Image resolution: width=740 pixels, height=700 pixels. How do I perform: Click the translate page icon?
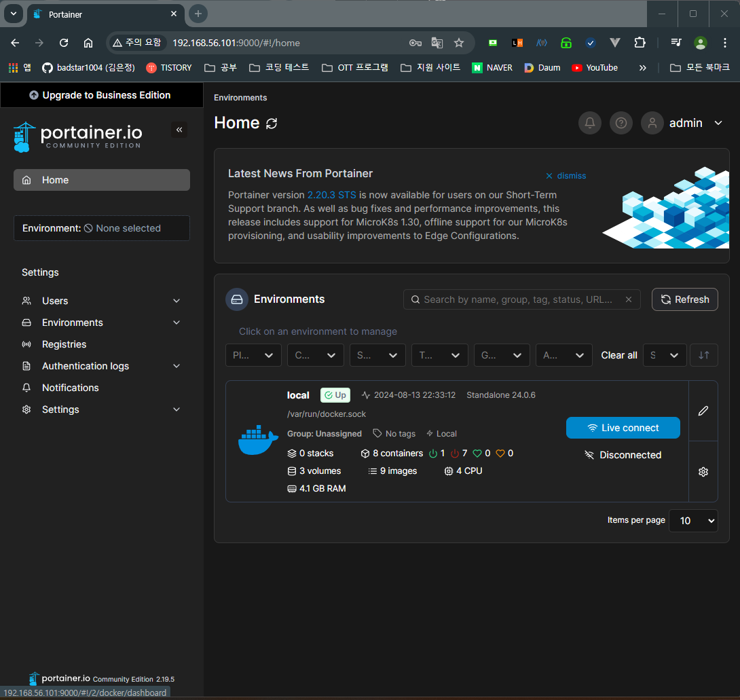437,43
